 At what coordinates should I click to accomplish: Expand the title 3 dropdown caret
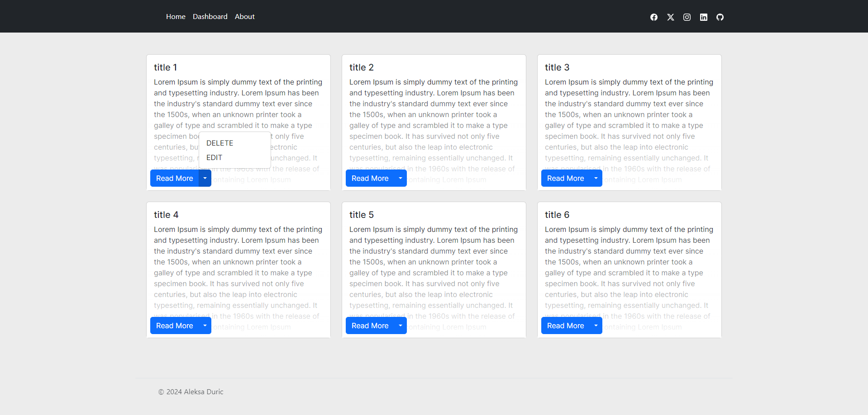pos(596,178)
